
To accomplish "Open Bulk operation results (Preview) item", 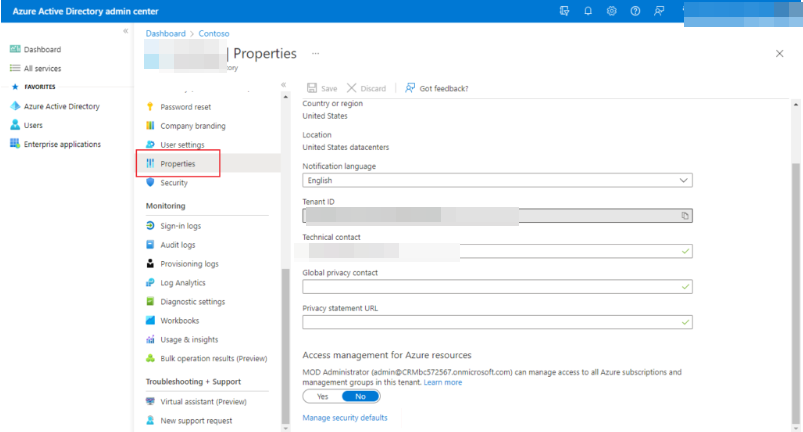I will tap(214, 358).
